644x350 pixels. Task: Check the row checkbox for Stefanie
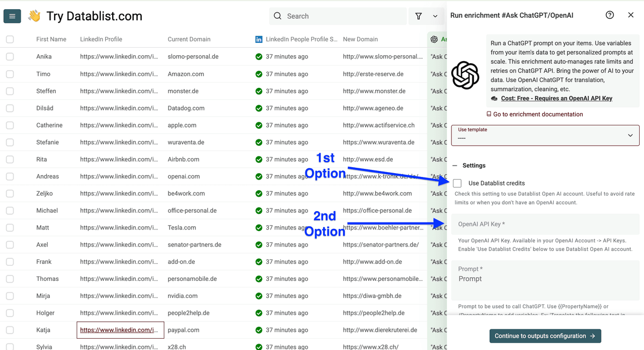(x=10, y=142)
